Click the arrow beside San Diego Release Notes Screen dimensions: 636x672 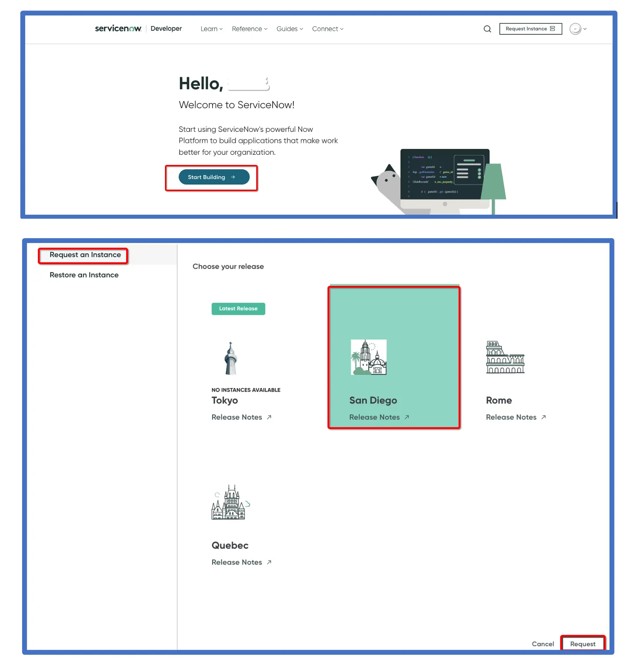pyautogui.click(x=407, y=417)
